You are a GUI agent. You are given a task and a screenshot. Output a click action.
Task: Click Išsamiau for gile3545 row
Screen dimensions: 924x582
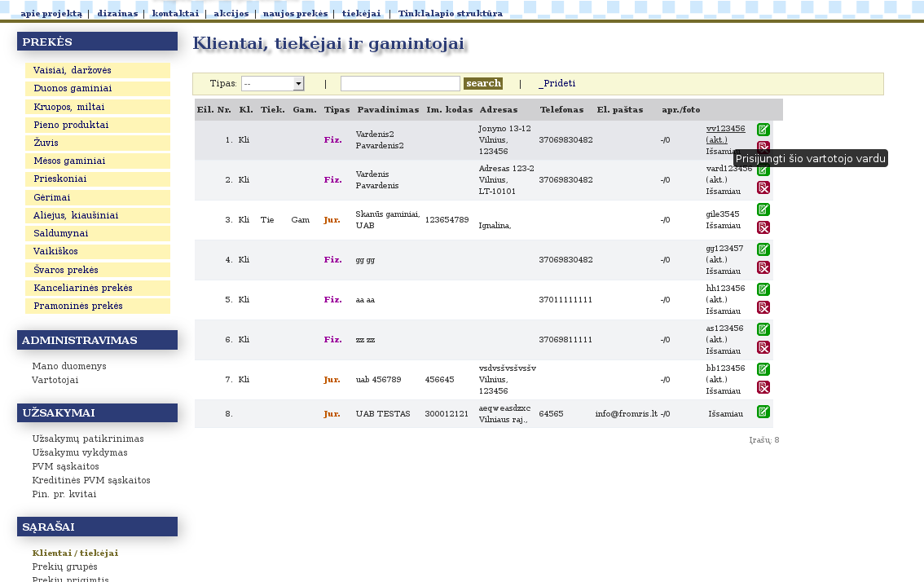(x=723, y=226)
